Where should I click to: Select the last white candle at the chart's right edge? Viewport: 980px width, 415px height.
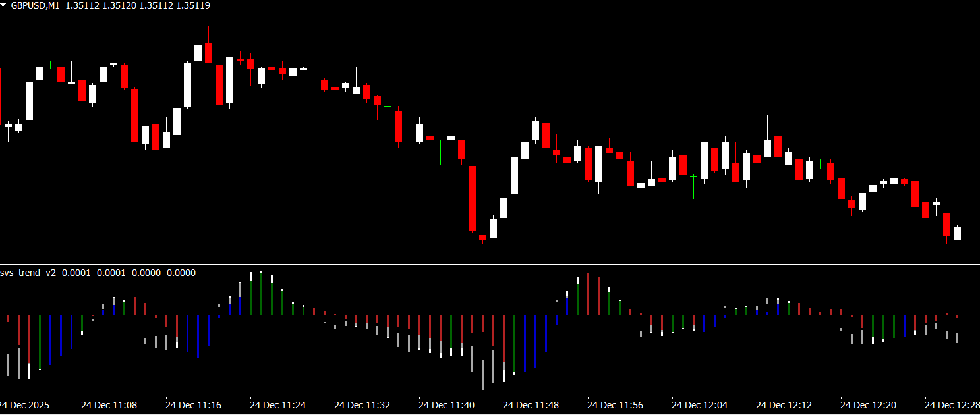[957, 233]
